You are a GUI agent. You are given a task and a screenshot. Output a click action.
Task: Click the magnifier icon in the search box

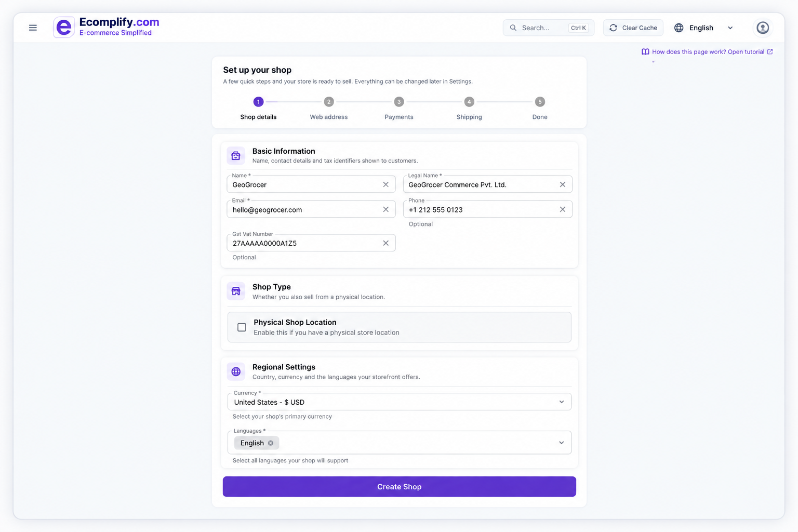pyautogui.click(x=513, y=28)
